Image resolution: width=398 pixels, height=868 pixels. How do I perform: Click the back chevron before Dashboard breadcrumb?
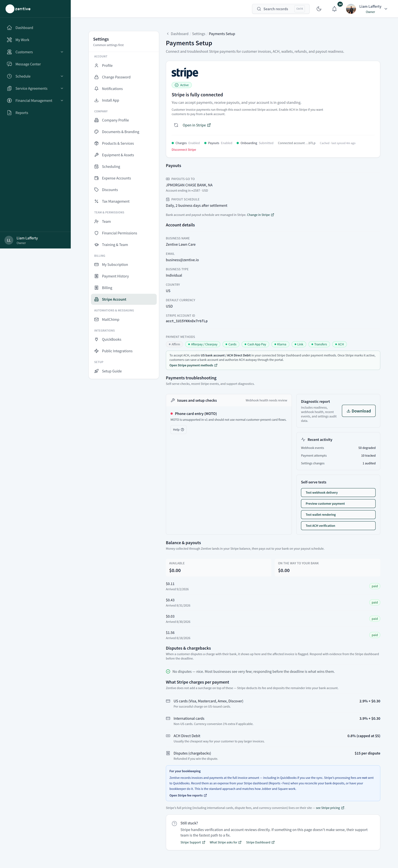[168, 34]
